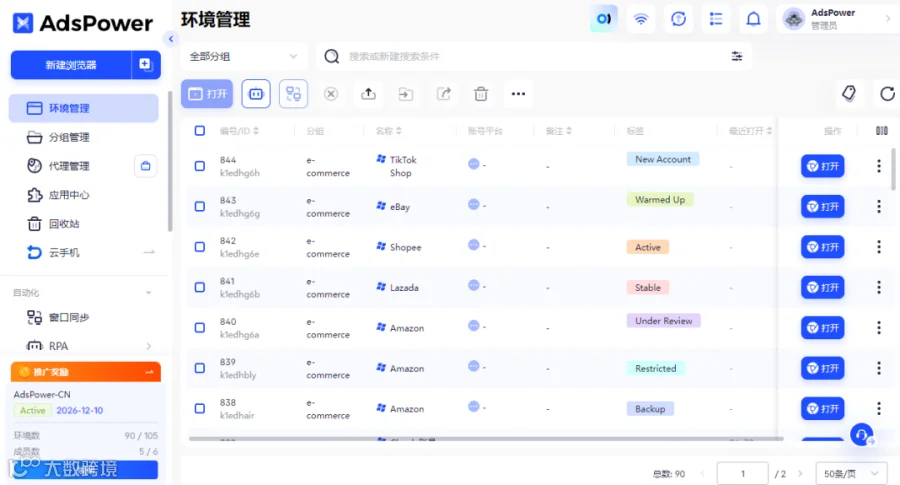Check the box for environment 838
Viewport: 900px width, 485px height.
[200, 408]
